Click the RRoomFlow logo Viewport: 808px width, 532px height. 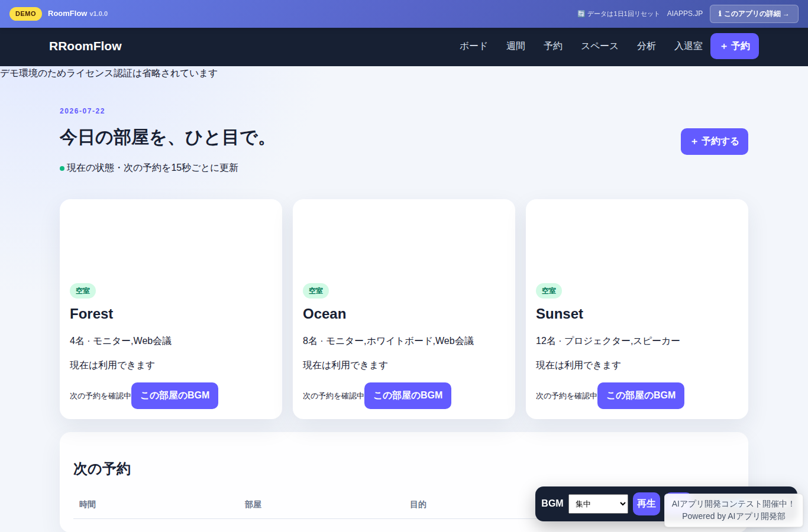pyautogui.click(x=85, y=46)
